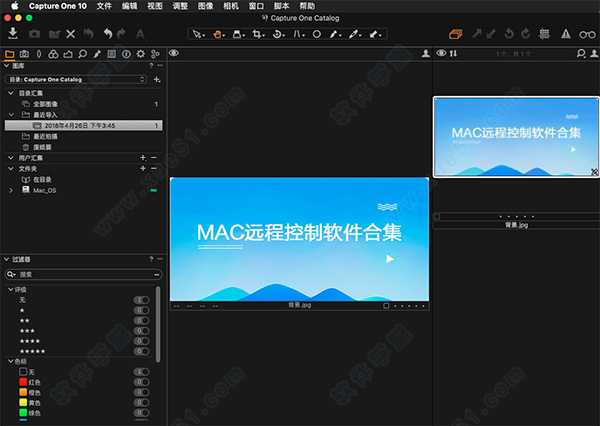This screenshot has width=600, height=426.
Task: Toggle the grid overlay icon
Action: [x=544, y=34]
